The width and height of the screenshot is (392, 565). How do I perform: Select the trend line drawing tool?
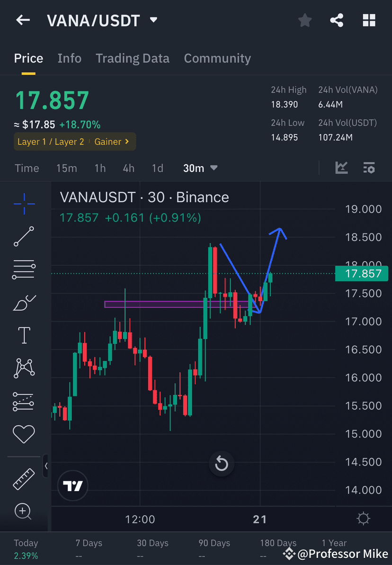tap(24, 236)
